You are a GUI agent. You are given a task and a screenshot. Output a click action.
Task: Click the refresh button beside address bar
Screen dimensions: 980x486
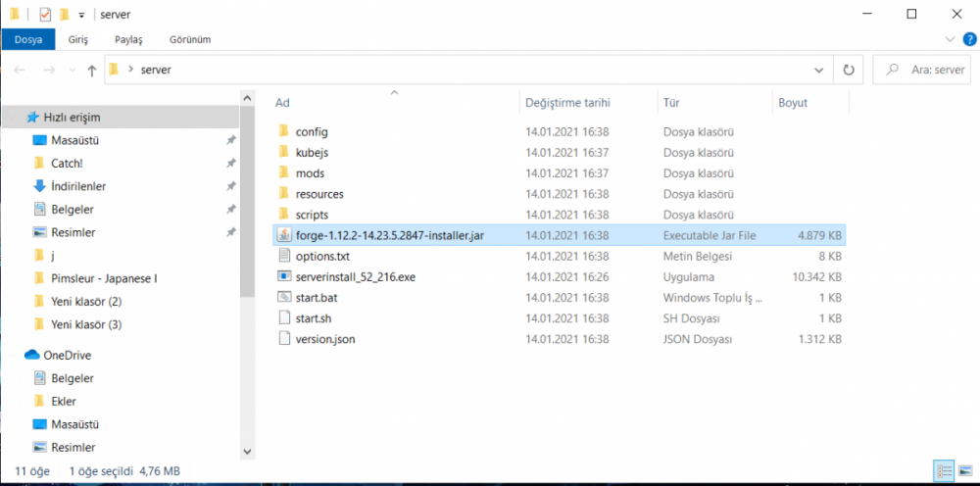point(848,71)
